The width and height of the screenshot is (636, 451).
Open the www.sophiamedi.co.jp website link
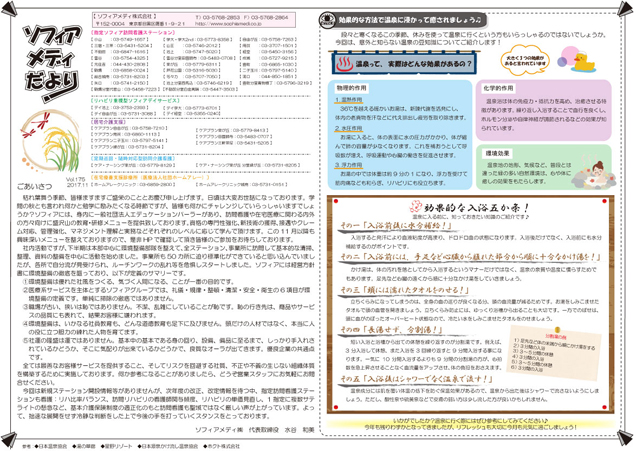[x=228, y=24]
